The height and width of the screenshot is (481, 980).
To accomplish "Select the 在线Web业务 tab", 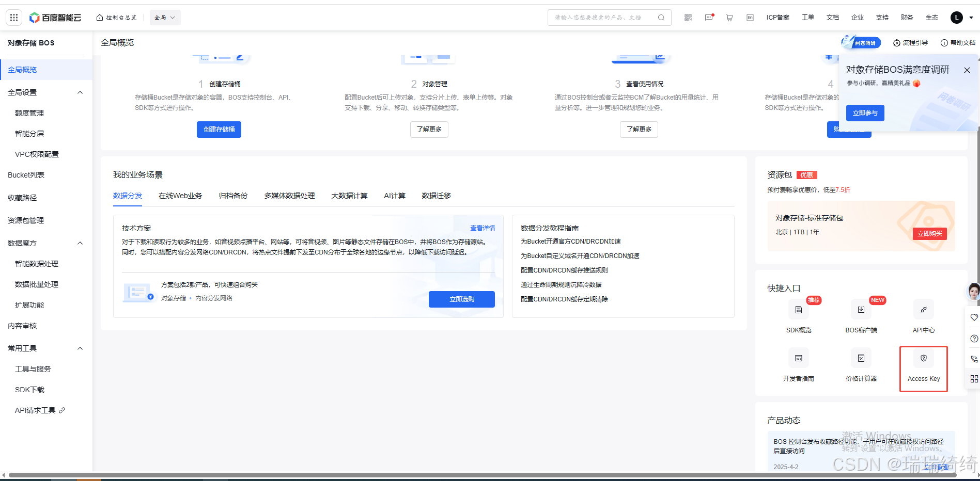I will click(x=180, y=196).
